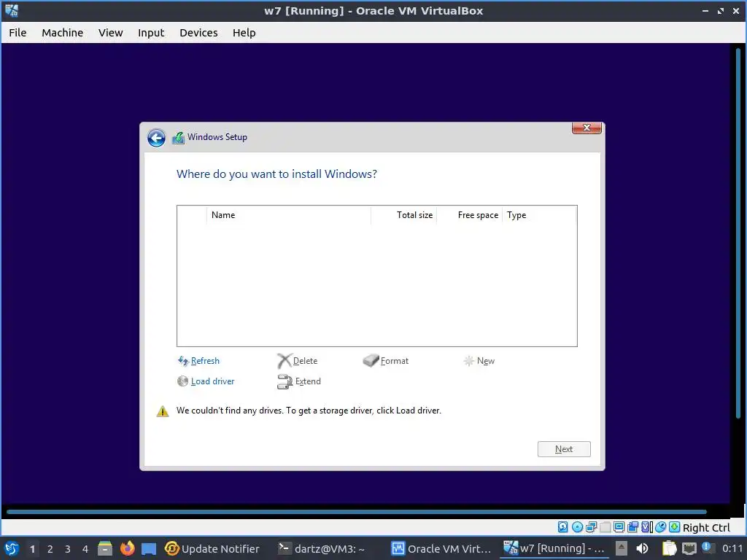Click the Windows Setup icon beside title
The image size is (747, 560).
click(178, 138)
